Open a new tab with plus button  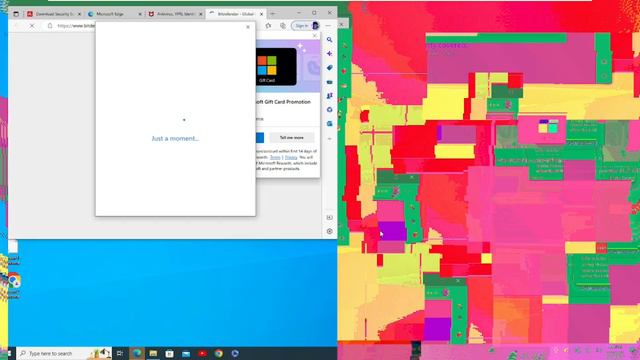click(273, 14)
